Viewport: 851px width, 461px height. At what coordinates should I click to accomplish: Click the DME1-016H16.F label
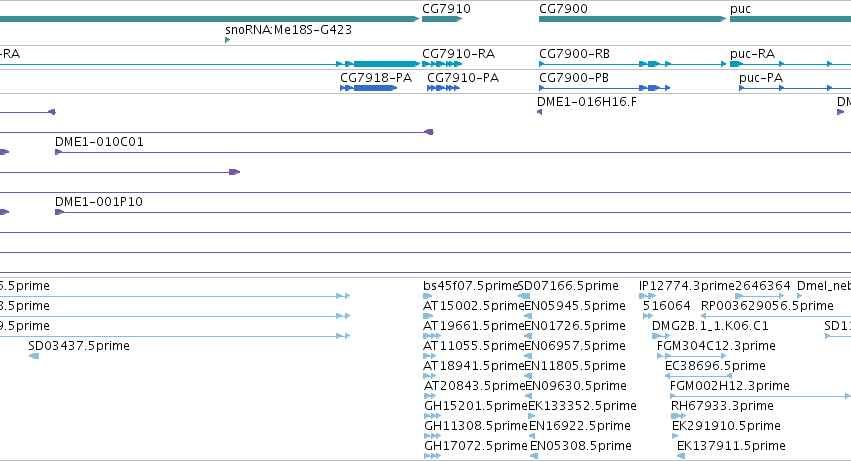coord(587,102)
